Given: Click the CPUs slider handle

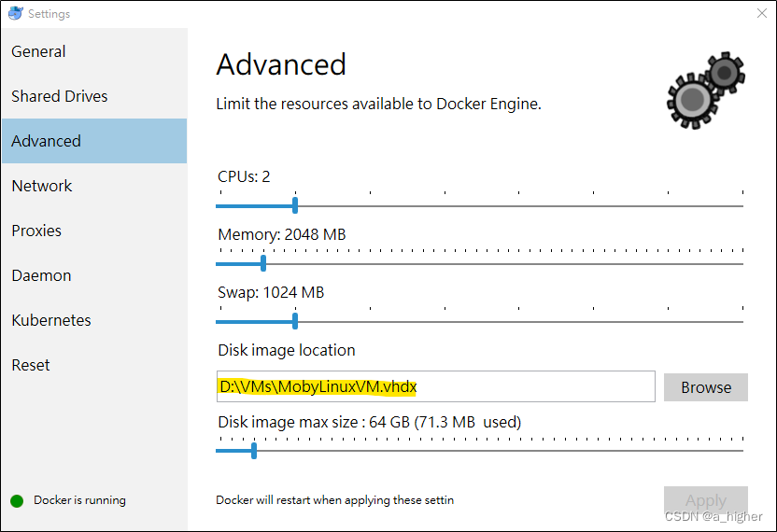Looking at the screenshot, I should click(x=295, y=205).
